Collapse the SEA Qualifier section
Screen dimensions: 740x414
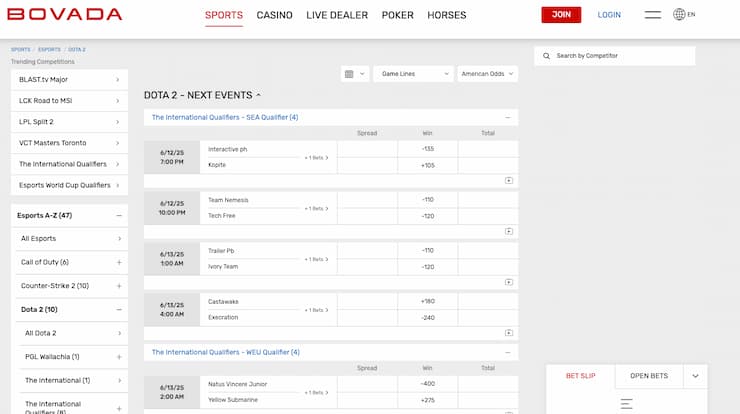pos(508,117)
